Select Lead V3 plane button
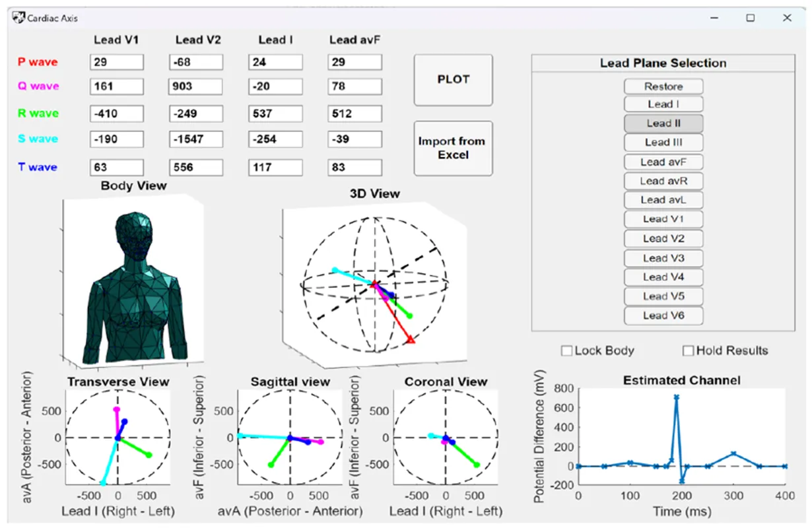 pyautogui.click(x=663, y=258)
